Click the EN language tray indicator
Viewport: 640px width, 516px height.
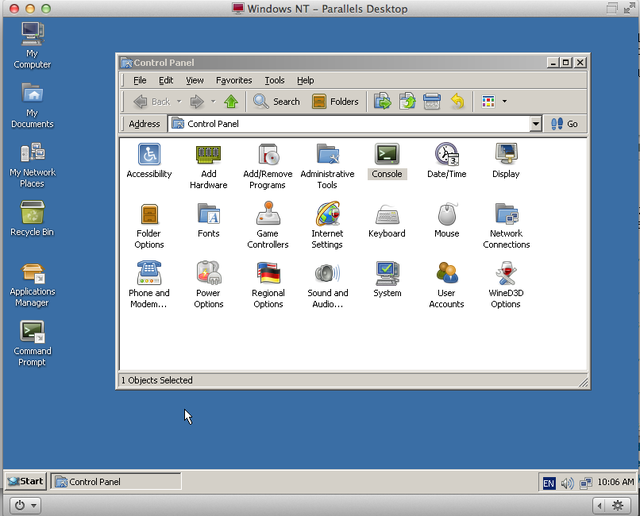pyautogui.click(x=549, y=483)
